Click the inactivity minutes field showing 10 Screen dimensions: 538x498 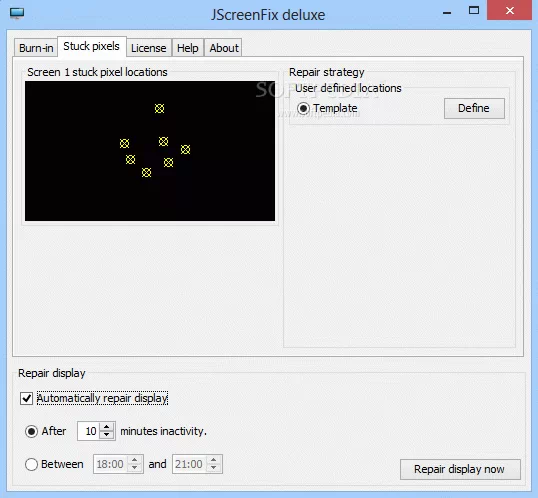click(x=89, y=431)
